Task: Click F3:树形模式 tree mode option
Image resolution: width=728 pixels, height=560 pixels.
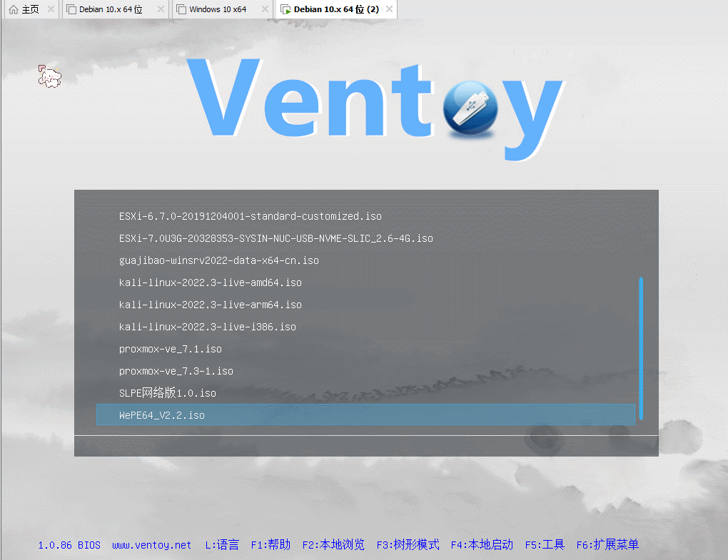Action: 408,545
